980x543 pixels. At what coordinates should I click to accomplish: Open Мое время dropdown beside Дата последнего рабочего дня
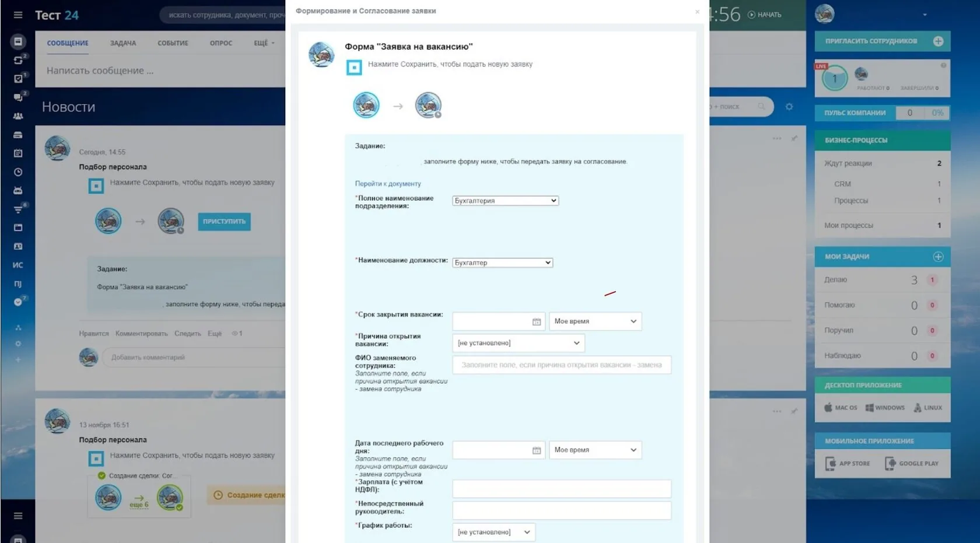click(x=596, y=450)
